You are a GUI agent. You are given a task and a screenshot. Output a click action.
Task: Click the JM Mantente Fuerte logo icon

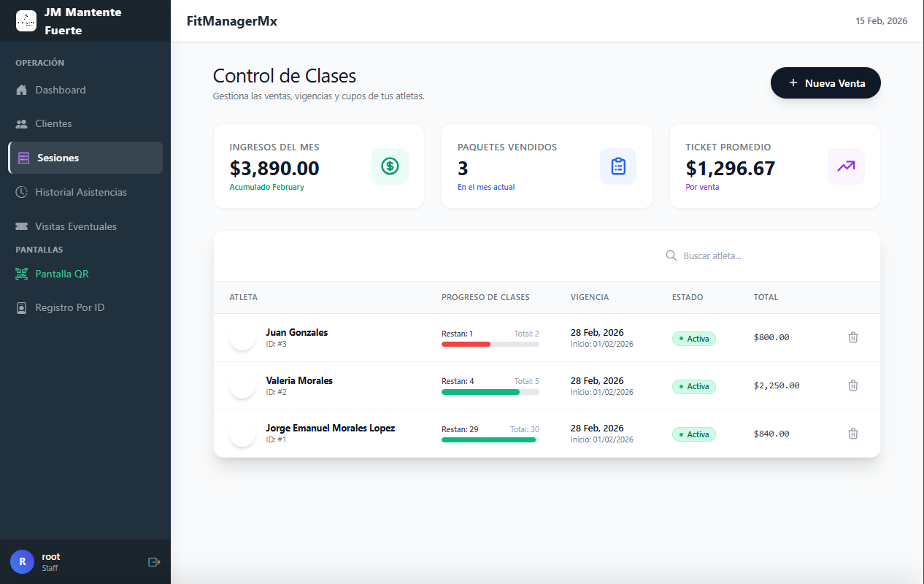26,21
